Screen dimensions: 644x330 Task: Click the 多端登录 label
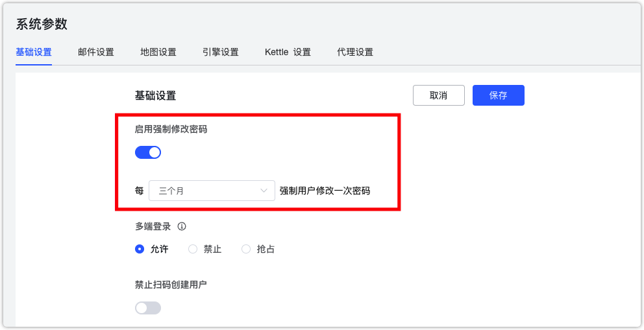tap(153, 226)
